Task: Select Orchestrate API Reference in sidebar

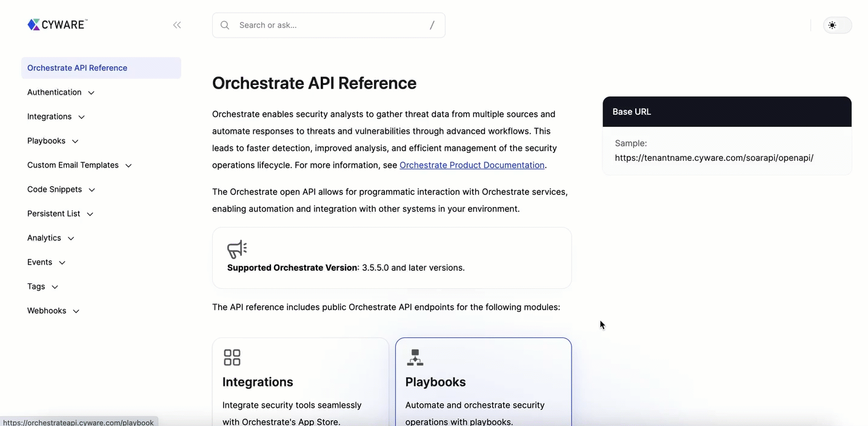Action: click(77, 68)
